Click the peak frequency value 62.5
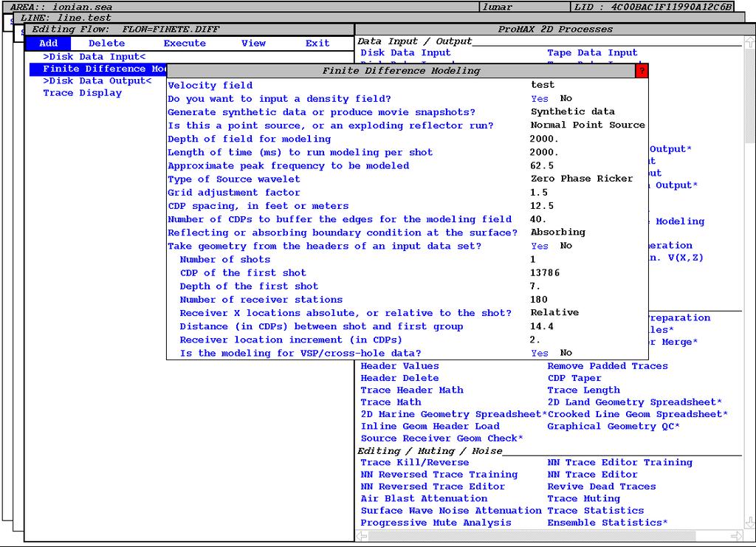Screen dimensions: 756x547 pos(542,165)
